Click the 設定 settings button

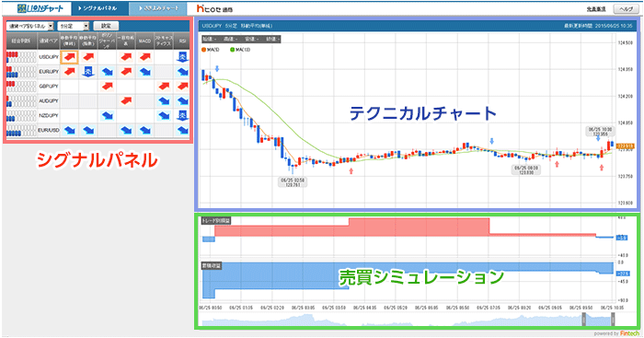tap(106, 26)
